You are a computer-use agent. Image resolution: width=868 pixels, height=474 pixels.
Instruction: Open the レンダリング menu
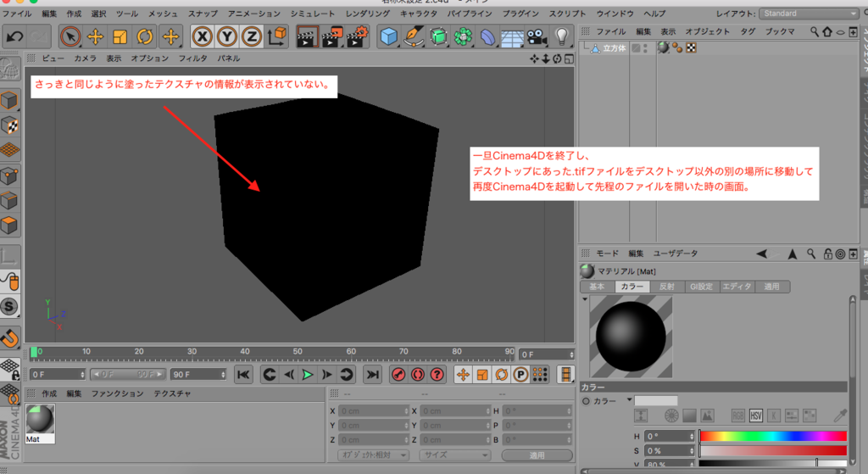click(x=368, y=14)
